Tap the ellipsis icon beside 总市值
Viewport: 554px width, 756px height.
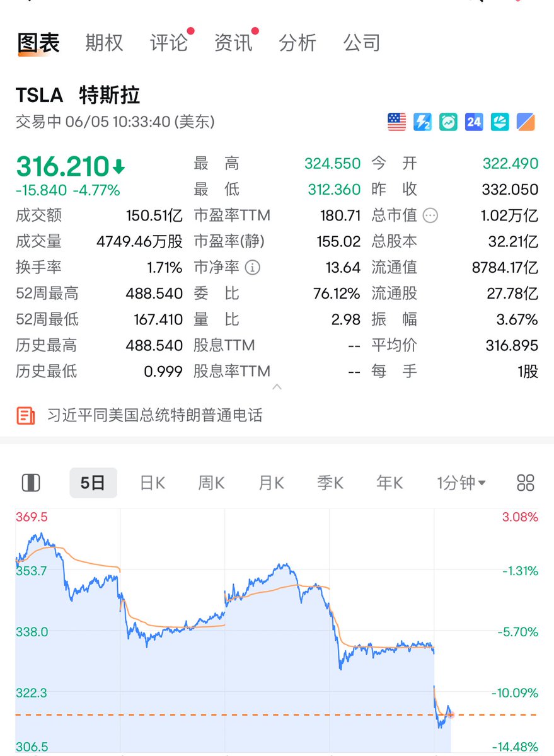[430, 216]
